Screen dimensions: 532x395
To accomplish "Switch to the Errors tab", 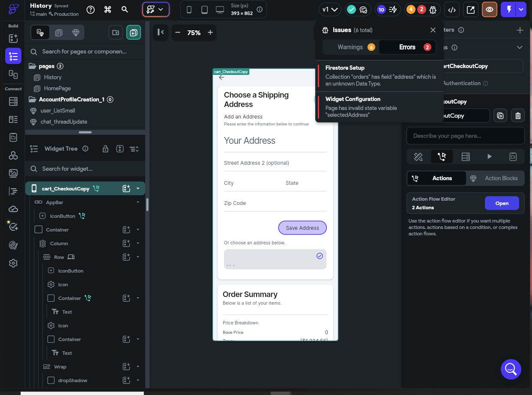I will point(407,47).
